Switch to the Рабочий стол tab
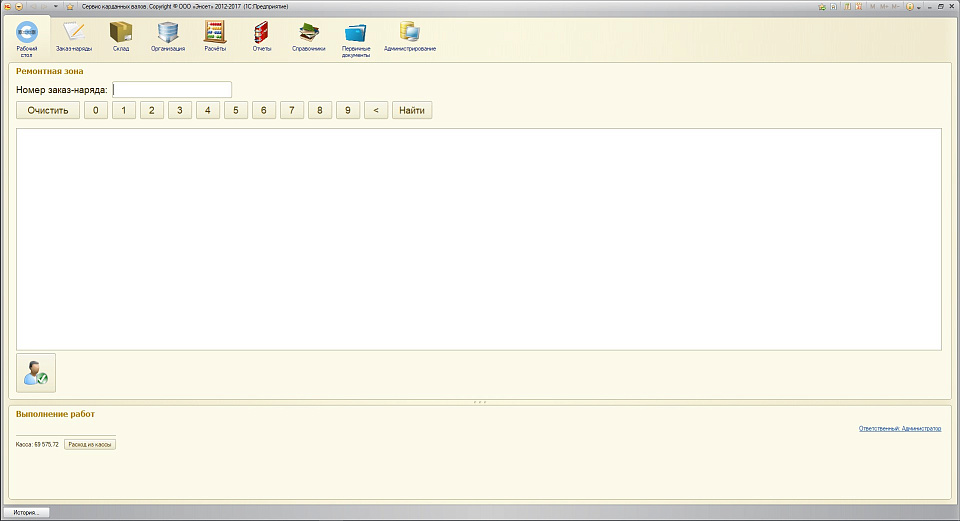The image size is (960, 521). (27, 38)
